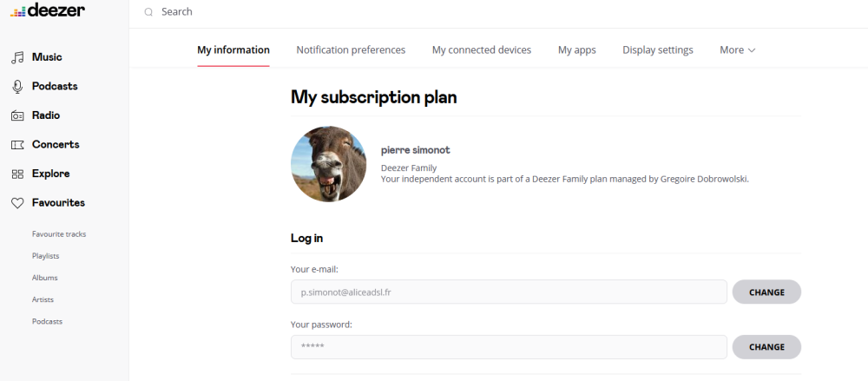Open My connected devices tab

pos(482,50)
